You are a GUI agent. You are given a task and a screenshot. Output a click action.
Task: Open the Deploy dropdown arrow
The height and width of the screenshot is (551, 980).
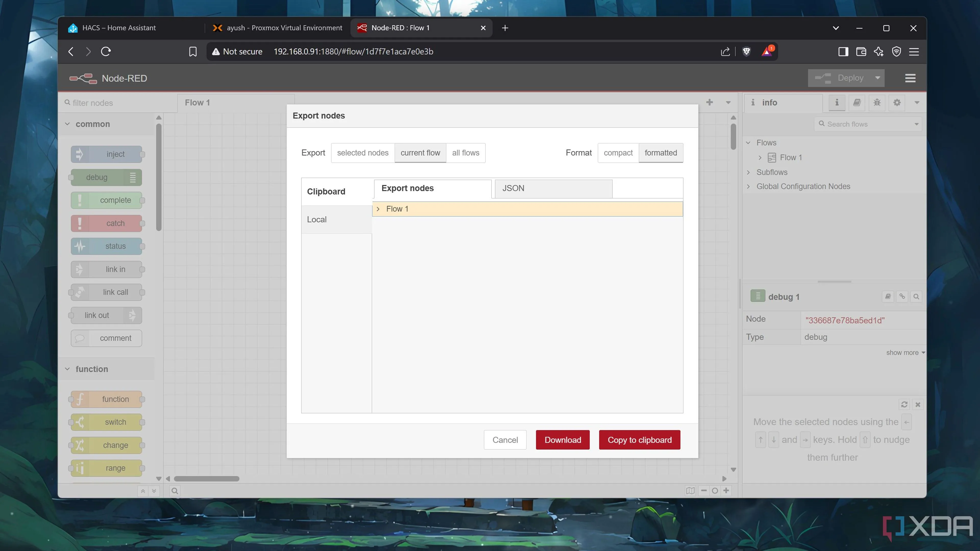[x=877, y=78]
